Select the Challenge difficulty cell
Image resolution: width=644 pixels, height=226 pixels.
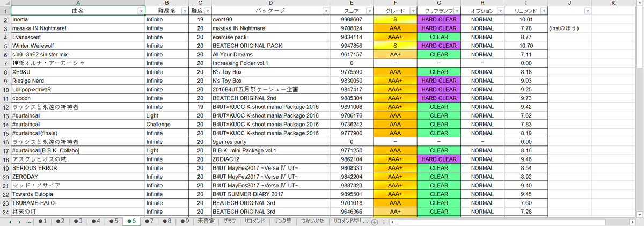click(x=167, y=125)
